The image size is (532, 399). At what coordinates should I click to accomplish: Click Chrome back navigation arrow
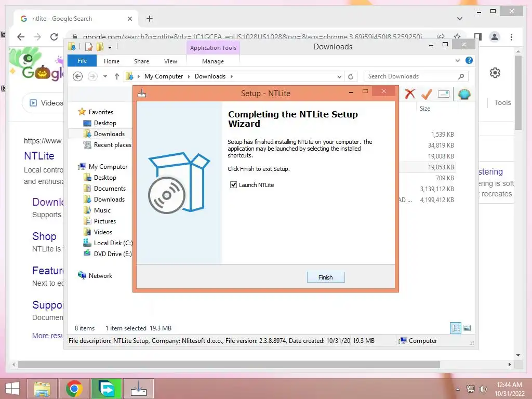click(x=21, y=37)
